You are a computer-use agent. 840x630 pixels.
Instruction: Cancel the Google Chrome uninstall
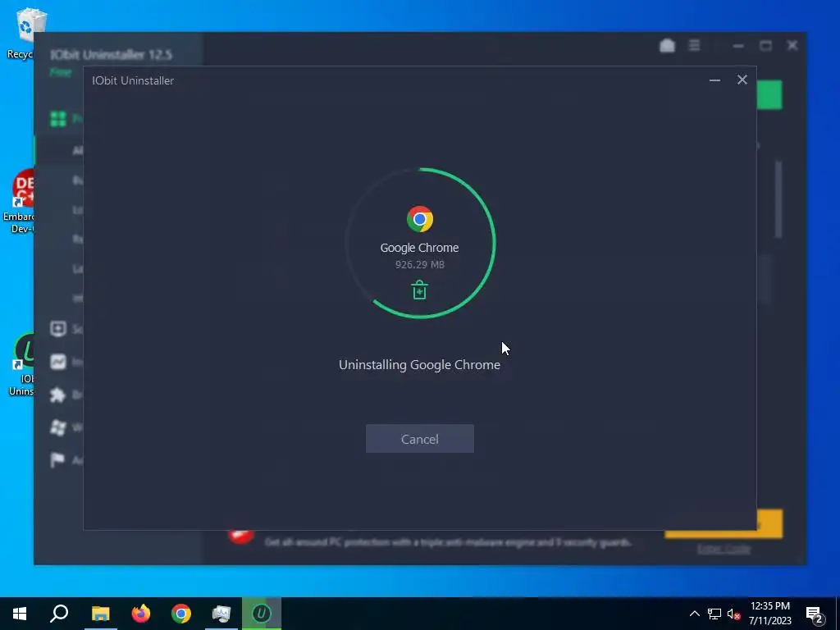pyautogui.click(x=419, y=439)
